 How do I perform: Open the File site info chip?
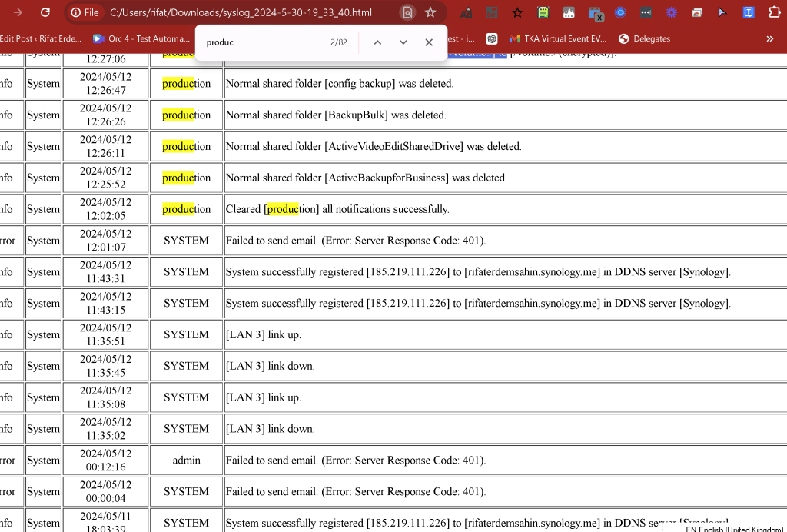click(x=85, y=12)
